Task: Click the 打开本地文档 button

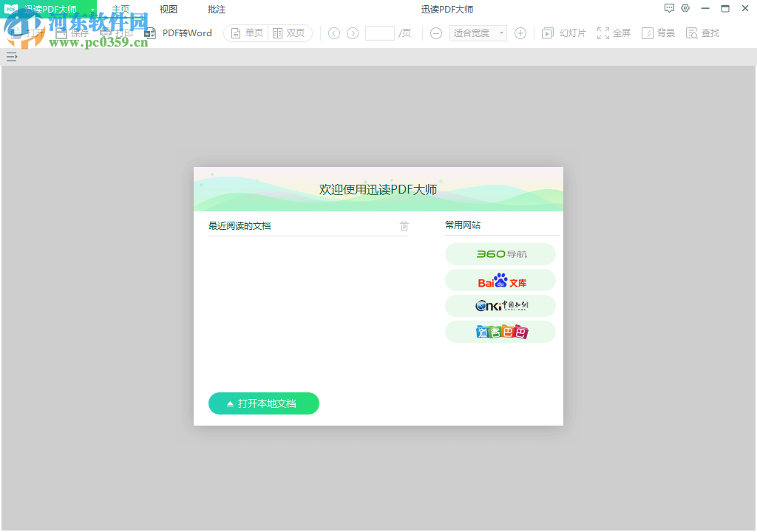Action: (264, 403)
